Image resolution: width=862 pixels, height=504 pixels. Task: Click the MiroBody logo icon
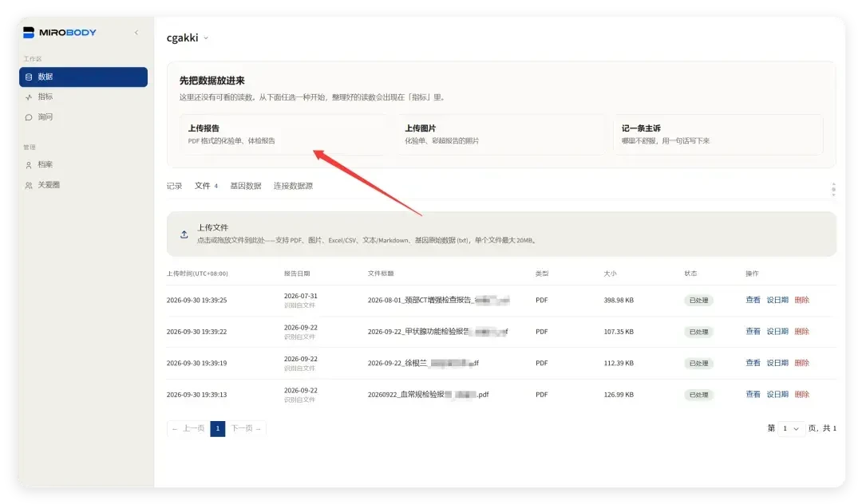[x=29, y=33]
